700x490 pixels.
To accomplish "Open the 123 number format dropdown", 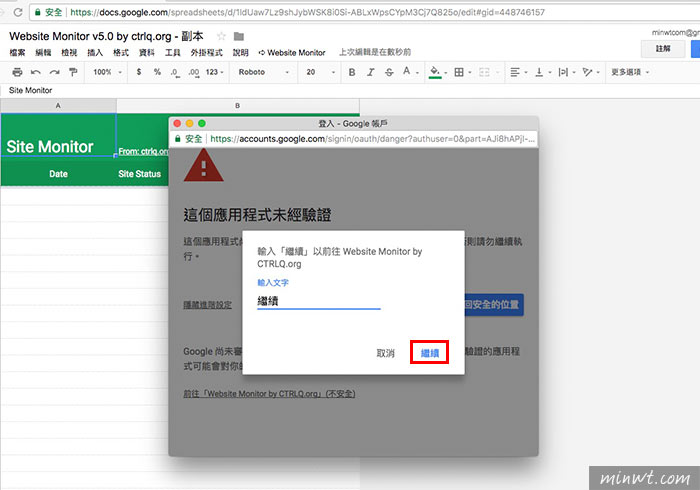I will pyautogui.click(x=215, y=72).
